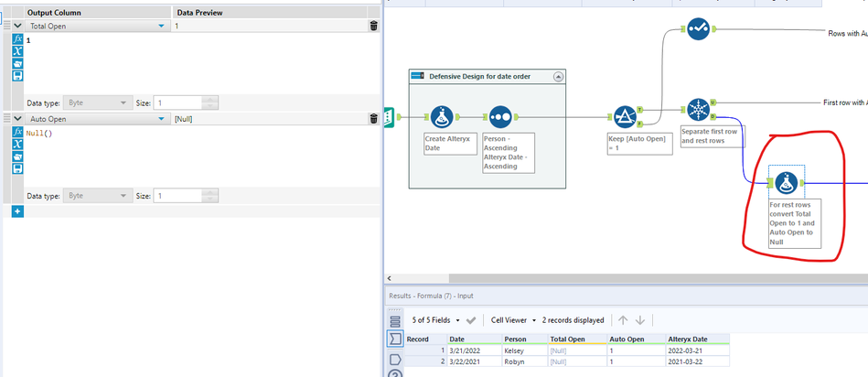Click the Keep [Auto Open] = 1 annotation

pyautogui.click(x=639, y=144)
